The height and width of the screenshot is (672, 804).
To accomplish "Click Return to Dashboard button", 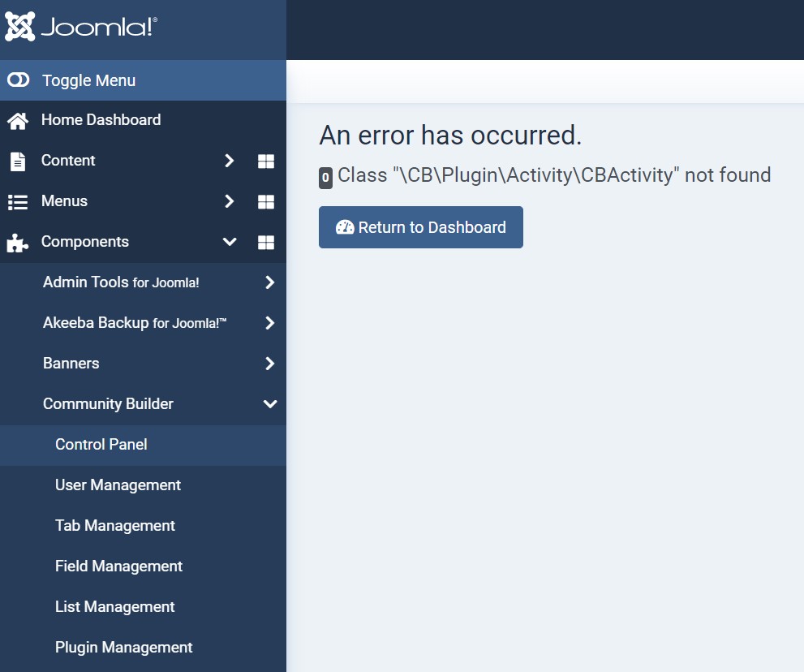I will [421, 227].
